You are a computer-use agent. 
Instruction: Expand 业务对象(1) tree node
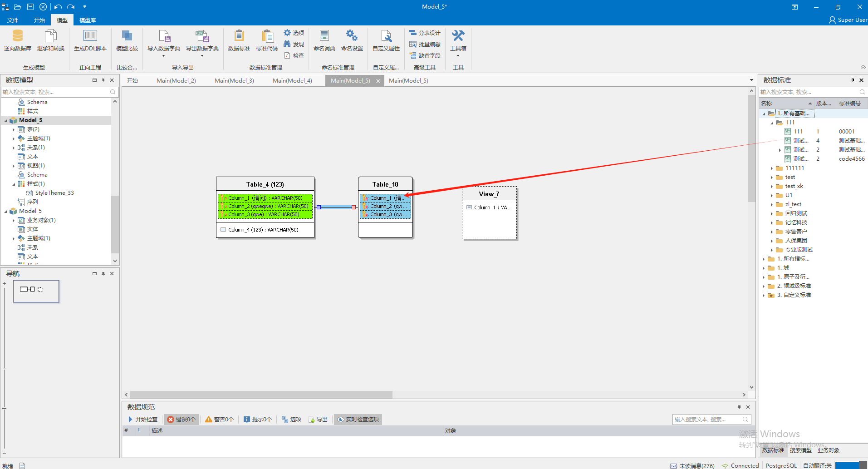[x=13, y=220]
